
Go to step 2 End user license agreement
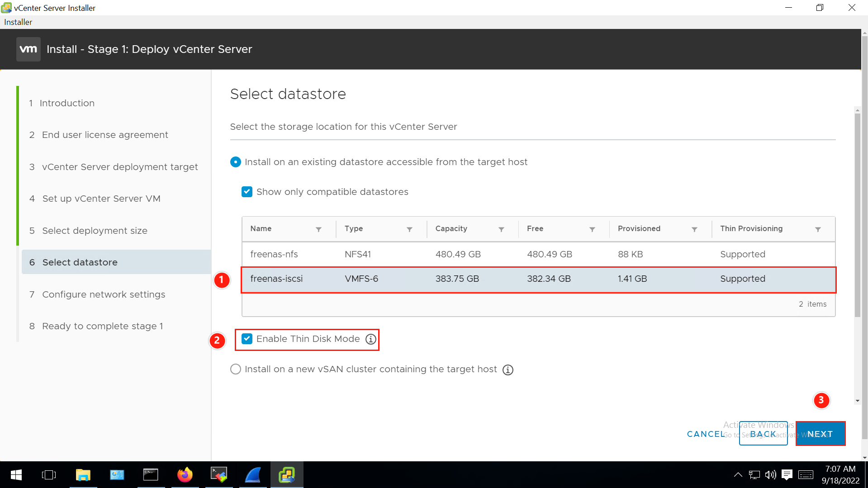pos(99,135)
